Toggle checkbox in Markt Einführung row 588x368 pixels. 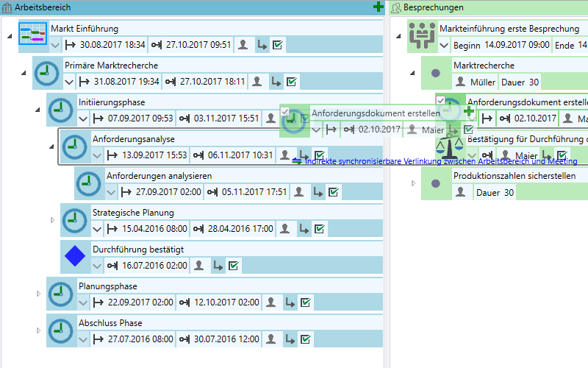[x=278, y=45]
